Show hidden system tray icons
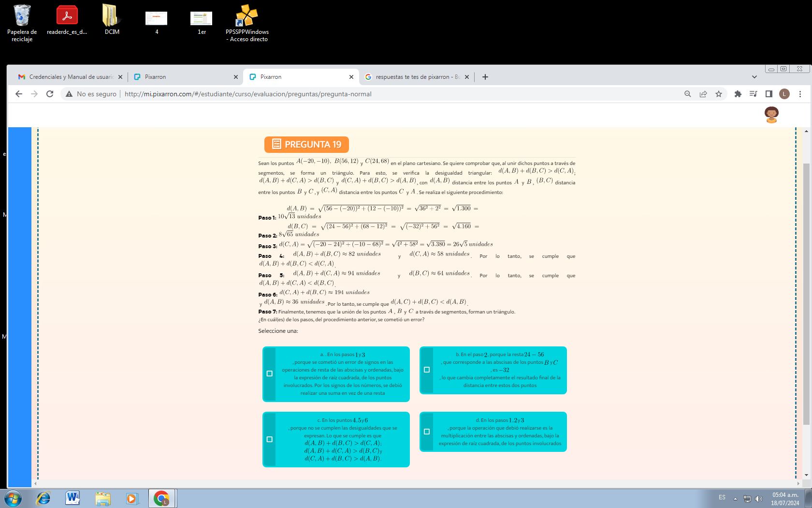Image resolution: width=812 pixels, height=508 pixels. (735, 498)
